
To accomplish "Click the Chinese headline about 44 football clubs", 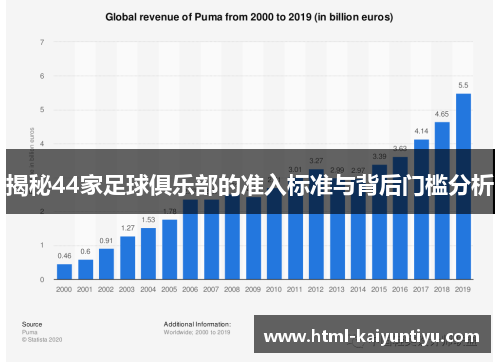I will point(250,185).
